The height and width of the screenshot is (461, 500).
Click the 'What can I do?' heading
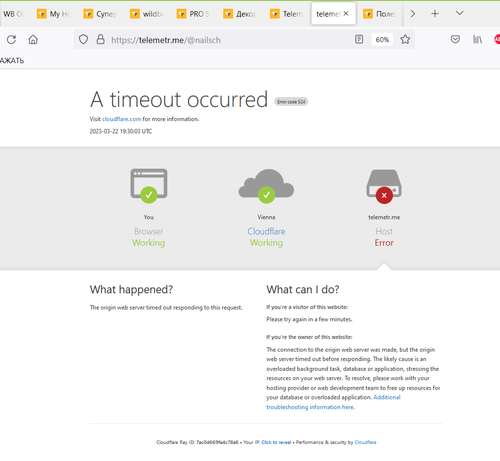click(303, 289)
